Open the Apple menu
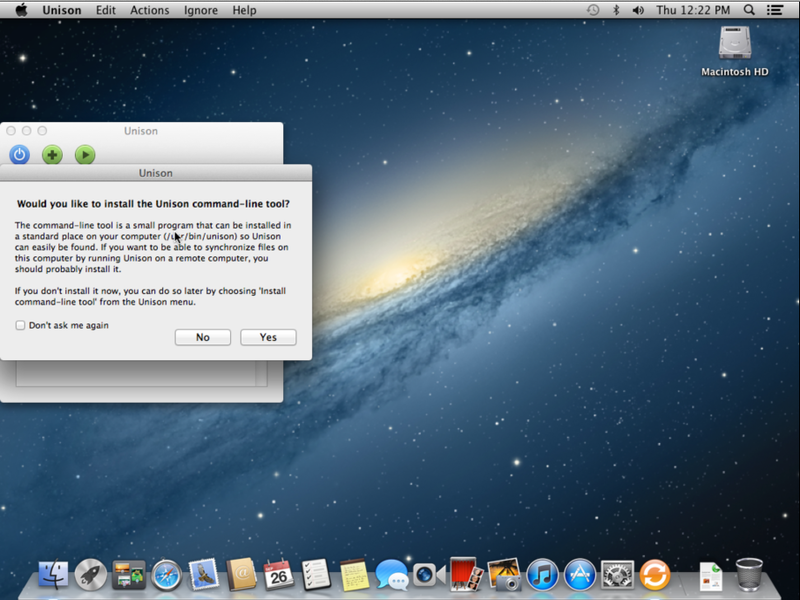The width and height of the screenshot is (800, 600). (21, 10)
